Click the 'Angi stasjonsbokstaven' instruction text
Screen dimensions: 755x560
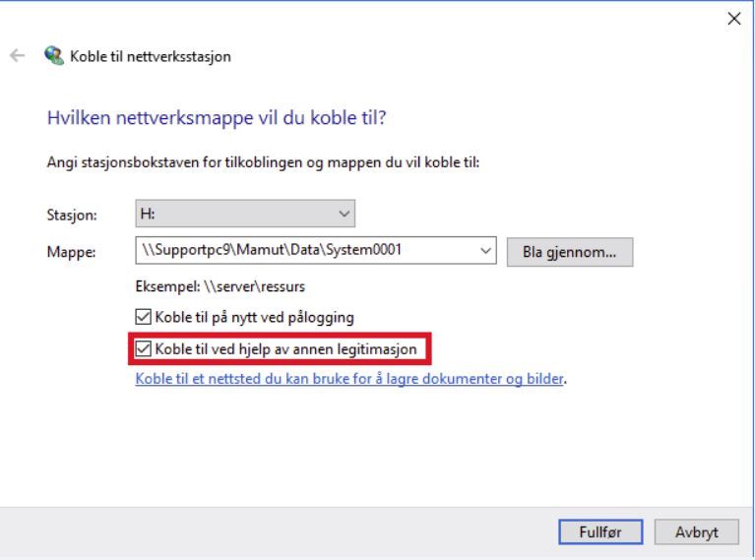point(263,162)
